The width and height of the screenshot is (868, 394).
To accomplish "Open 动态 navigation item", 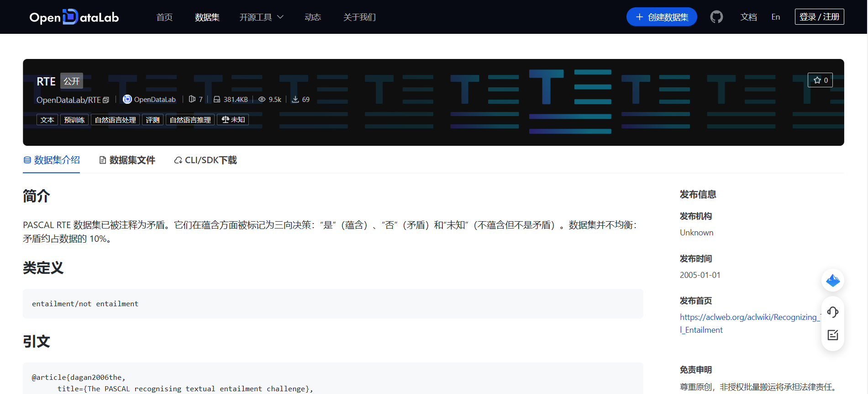I will coord(313,17).
